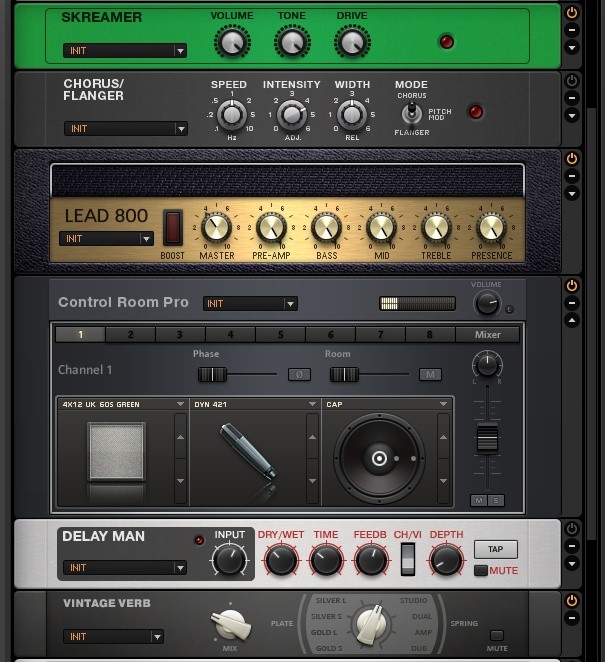
Task: Click the Skreamer Drive knob
Action: [x=352, y=42]
